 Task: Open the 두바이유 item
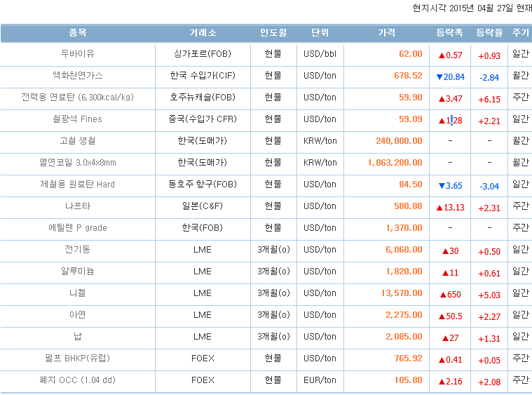pos(78,54)
